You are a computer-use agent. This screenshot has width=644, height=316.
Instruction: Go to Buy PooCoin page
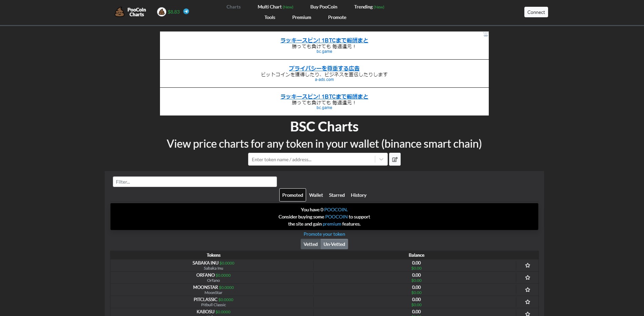point(324,7)
